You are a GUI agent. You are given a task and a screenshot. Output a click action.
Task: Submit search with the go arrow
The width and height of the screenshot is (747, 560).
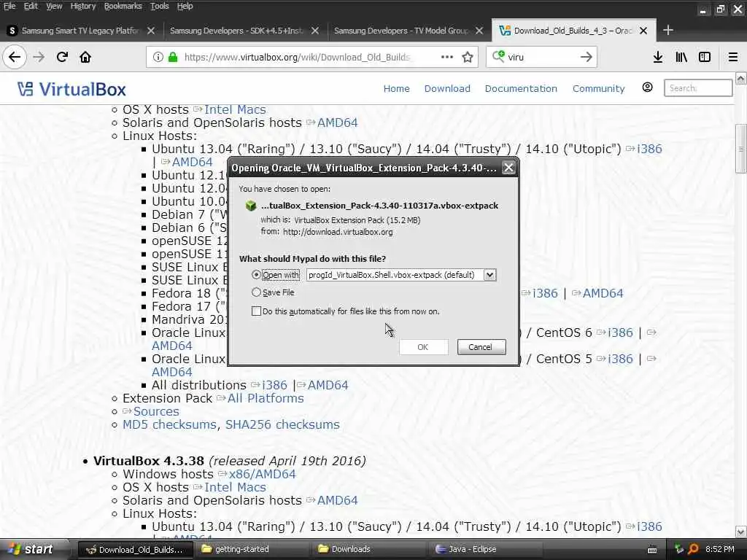(x=587, y=57)
